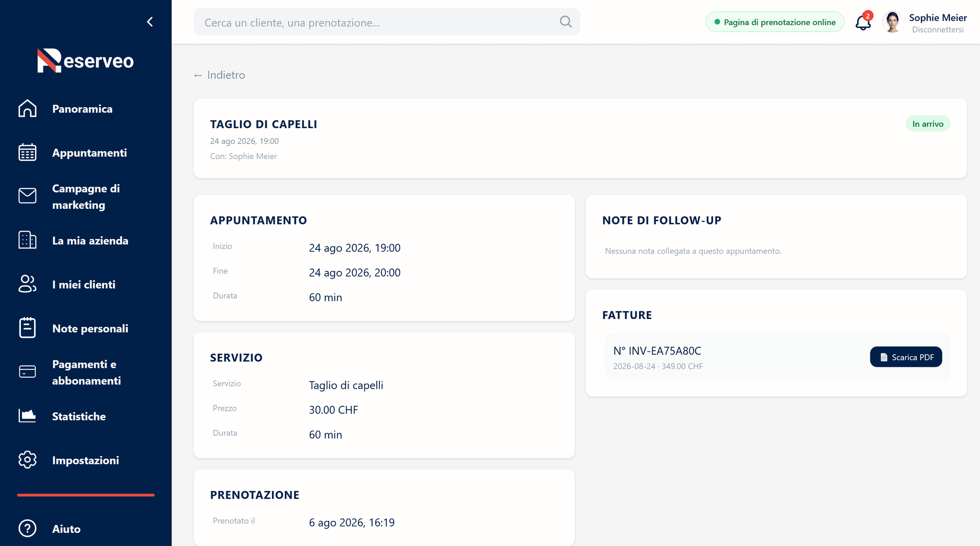Click the Aiuto question mark icon
This screenshot has height=546, width=980.
28,529
